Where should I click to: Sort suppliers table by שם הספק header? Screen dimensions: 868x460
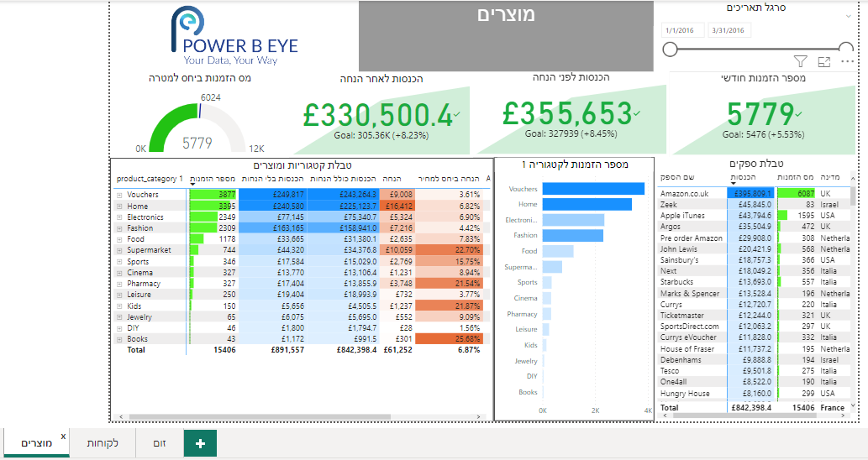click(677, 177)
